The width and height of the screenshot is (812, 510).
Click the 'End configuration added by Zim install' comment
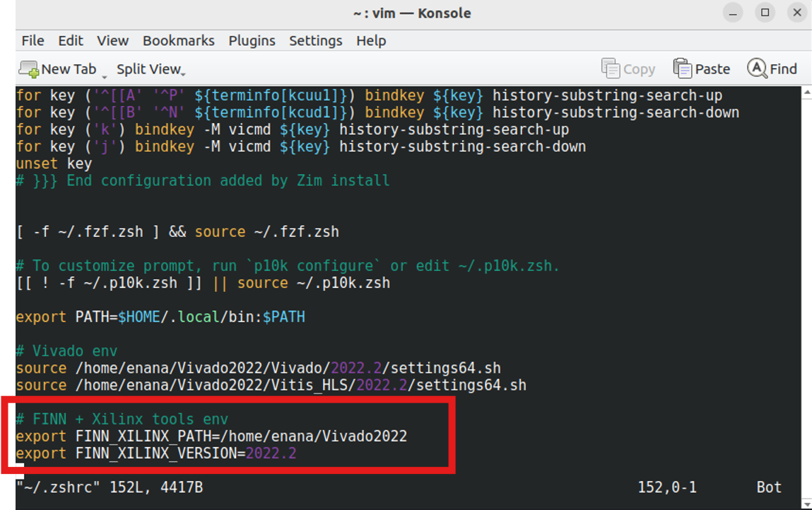click(203, 181)
